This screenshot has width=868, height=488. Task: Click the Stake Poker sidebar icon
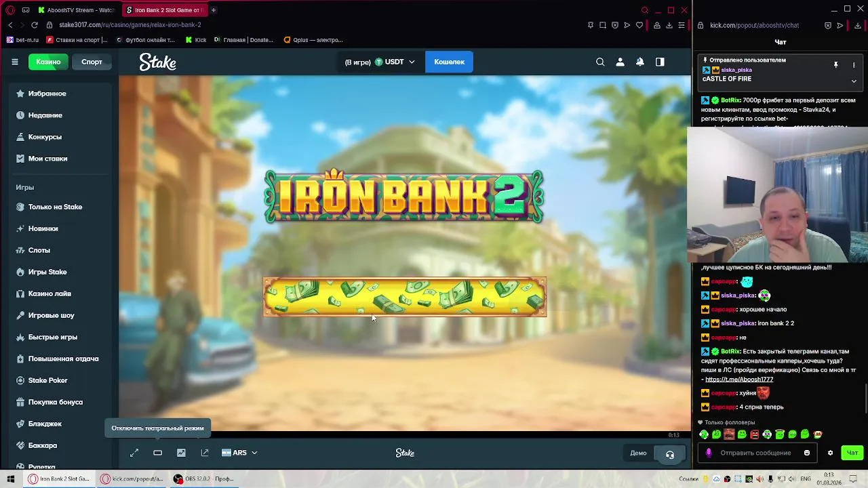[20, 380]
